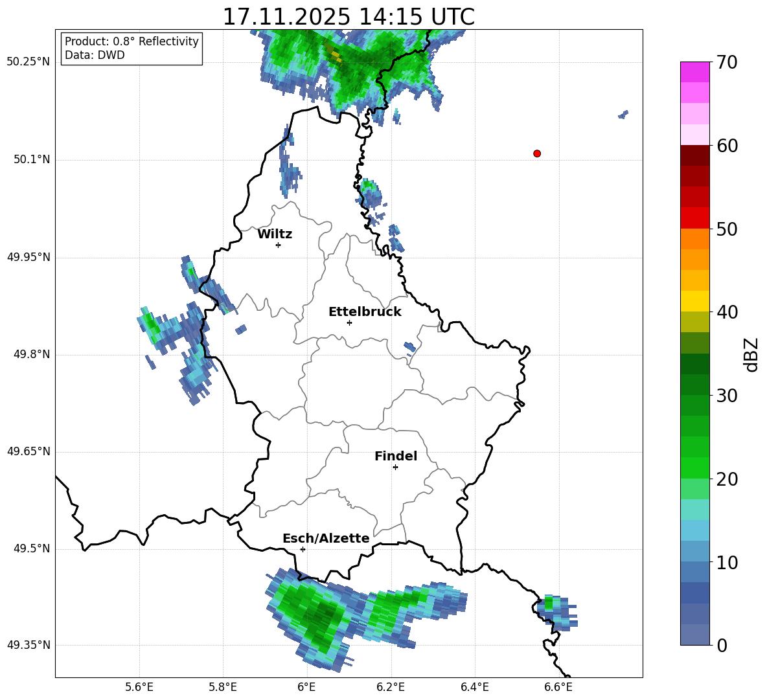Click the "Data: DWD" legend text
Screen dimensions: 767x700
[x=95, y=55]
